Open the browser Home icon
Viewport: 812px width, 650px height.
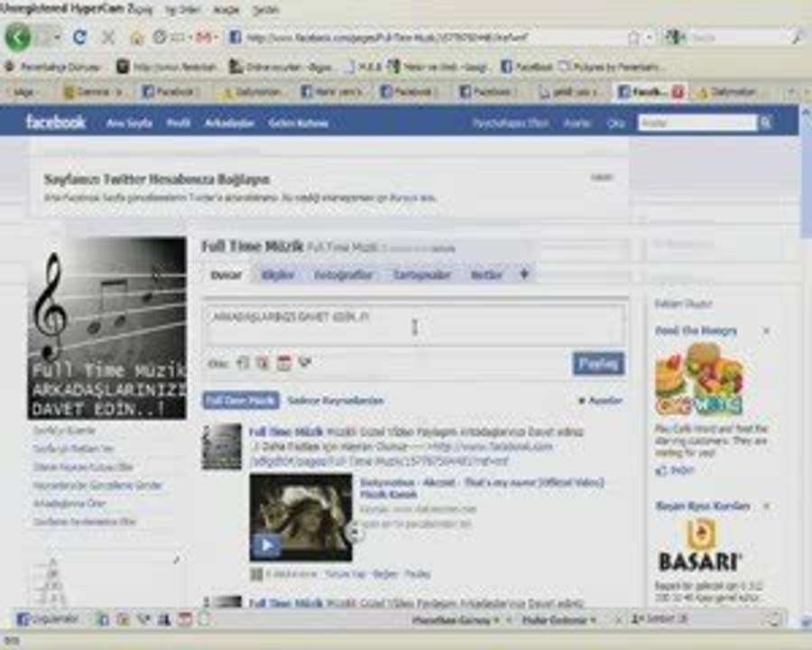137,37
